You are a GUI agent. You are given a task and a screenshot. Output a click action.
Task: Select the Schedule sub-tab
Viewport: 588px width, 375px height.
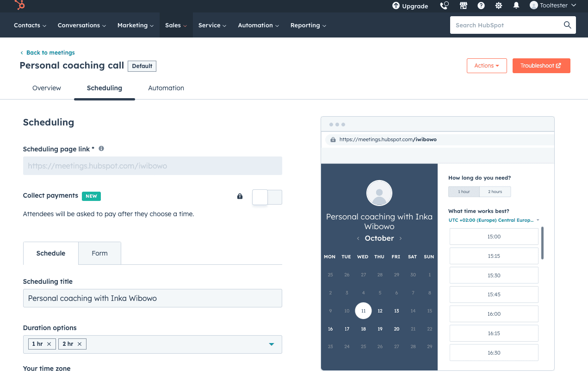[51, 253]
